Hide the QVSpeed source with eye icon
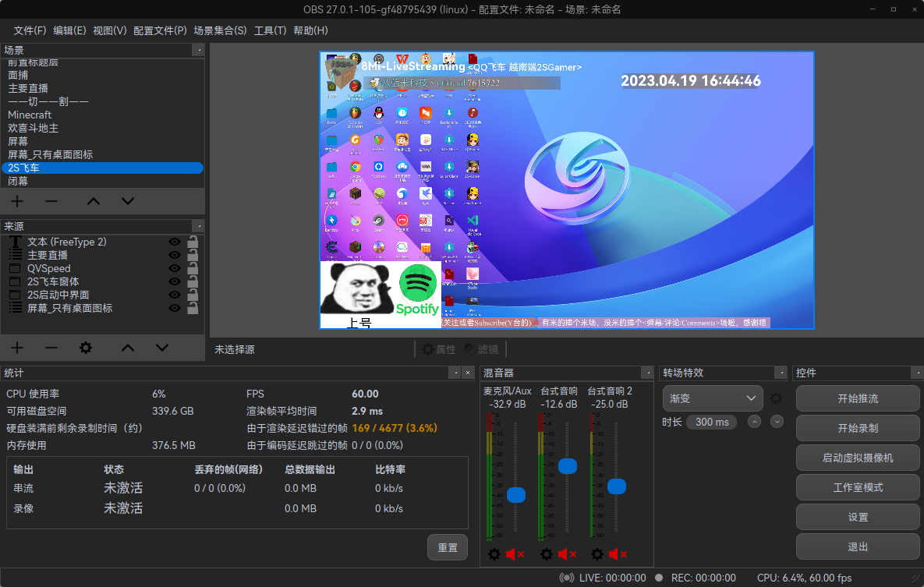The image size is (924, 587). 175,269
